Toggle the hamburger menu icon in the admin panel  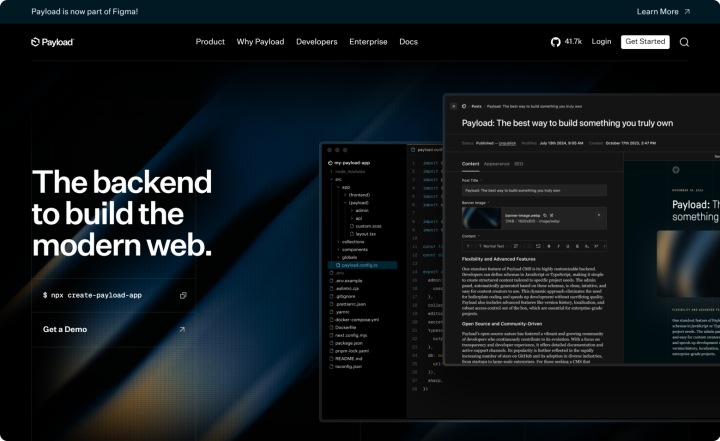tap(454, 106)
